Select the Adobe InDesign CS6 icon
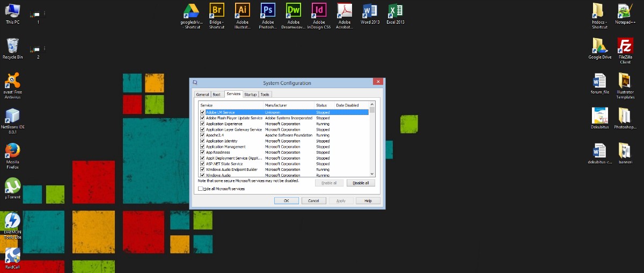The height and width of the screenshot is (273, 644). tap(319, 11)
